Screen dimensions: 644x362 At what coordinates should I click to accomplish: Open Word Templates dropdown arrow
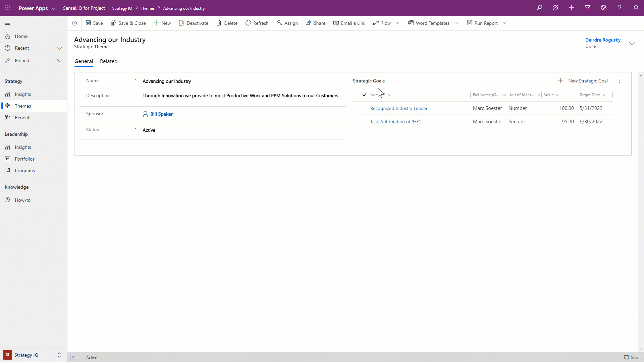[456, 23]
